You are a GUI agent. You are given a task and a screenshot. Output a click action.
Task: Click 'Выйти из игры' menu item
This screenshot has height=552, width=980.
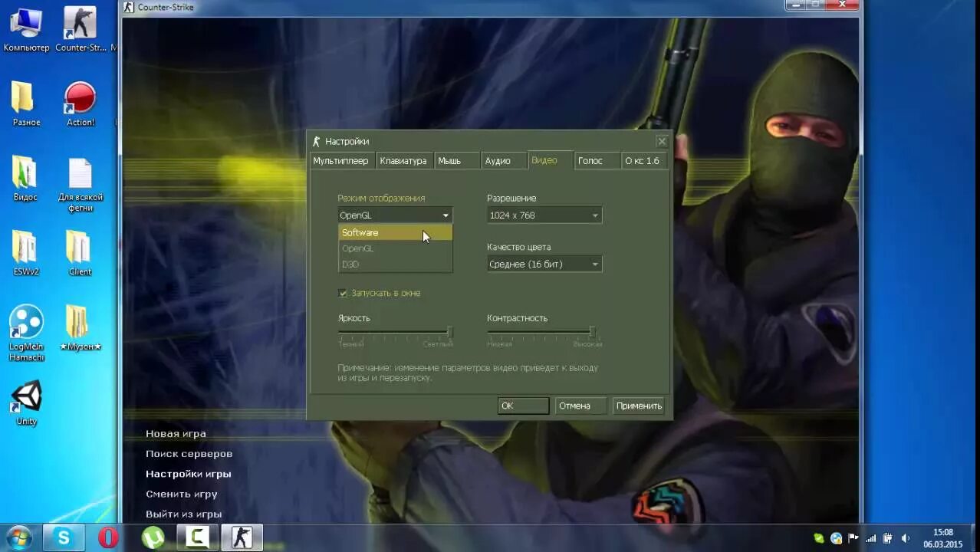[183, 514]
